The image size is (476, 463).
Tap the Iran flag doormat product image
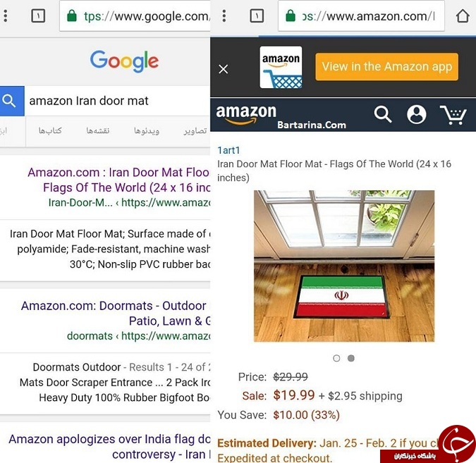pos(344,266)
